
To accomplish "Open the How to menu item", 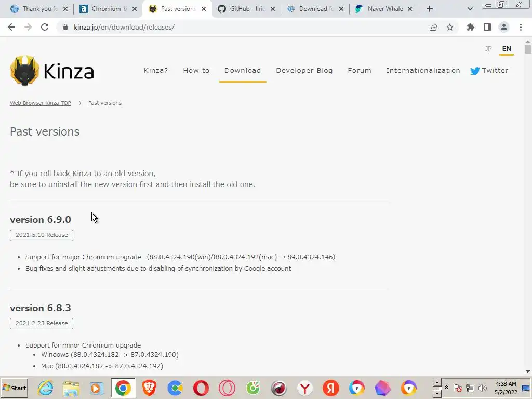I will (196, 71).
